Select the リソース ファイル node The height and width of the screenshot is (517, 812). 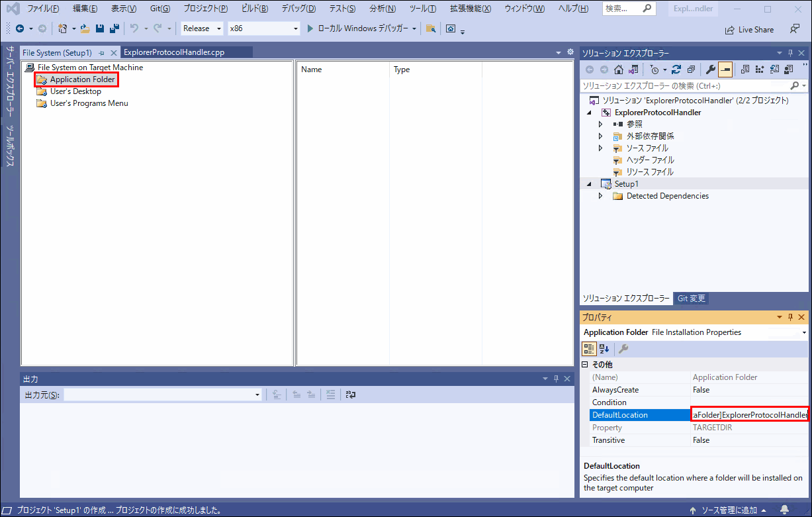(650, 171)
